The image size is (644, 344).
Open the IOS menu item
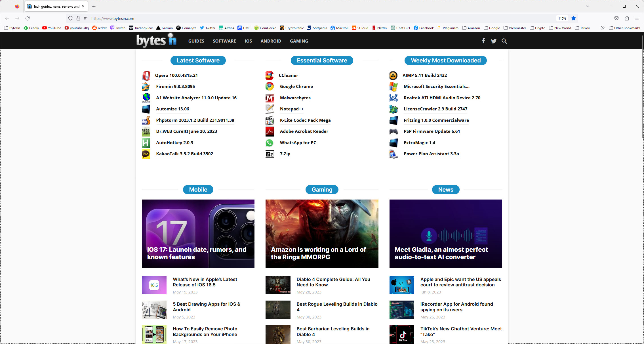coord(248,41)
